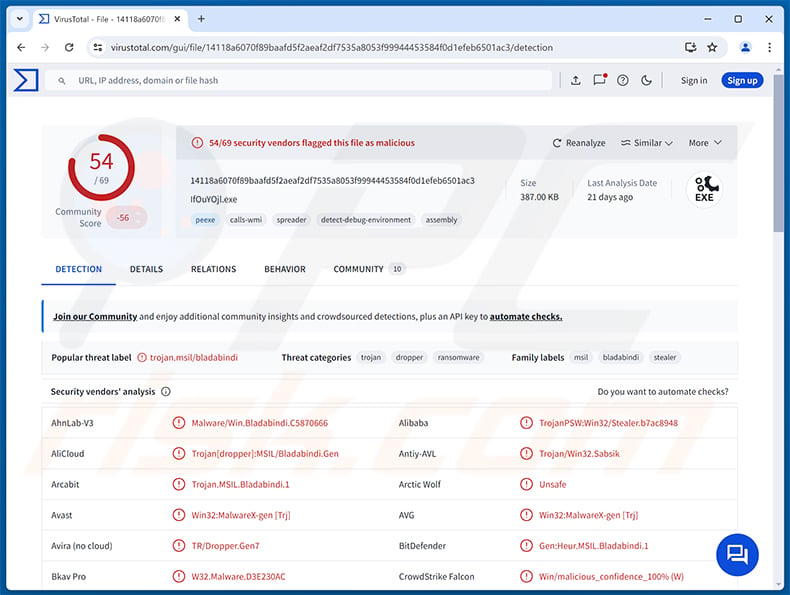Click the search magnifier icon
790x595 pixels.
point(61,81)
